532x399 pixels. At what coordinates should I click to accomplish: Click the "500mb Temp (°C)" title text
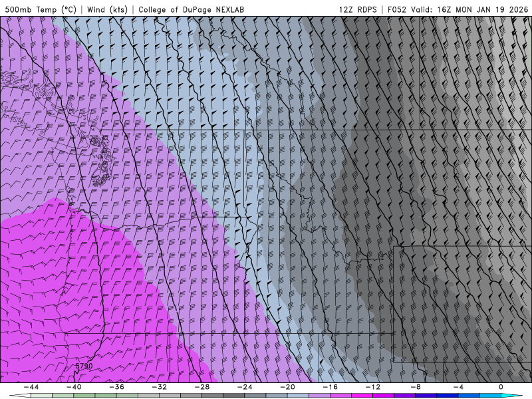tap(41, 9)
